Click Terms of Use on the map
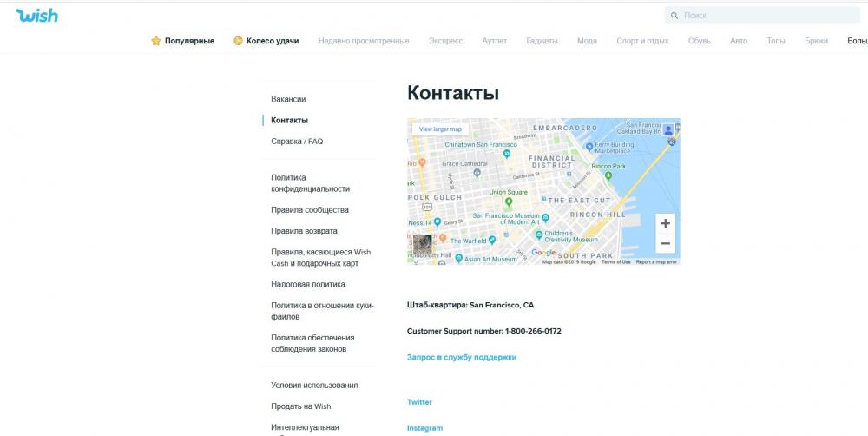 coord(615,262)
